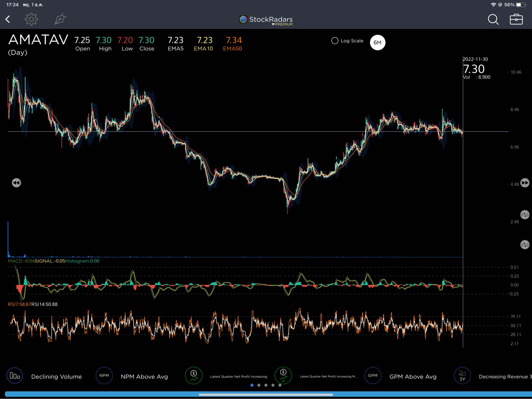Open chart settings gear icon
This screenshot has width=532, height=399.
pos(31,19)
